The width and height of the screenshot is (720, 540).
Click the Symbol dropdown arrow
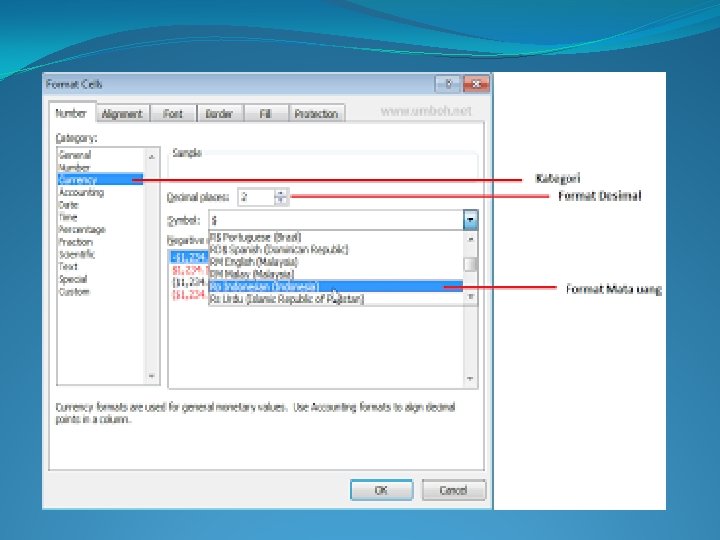(470, 220)
